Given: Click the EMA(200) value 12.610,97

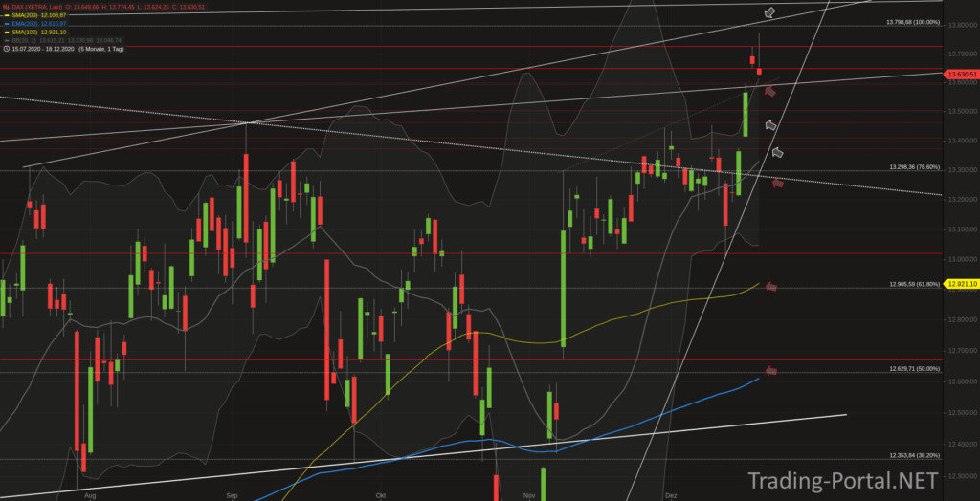Looking at the screenshot, I should pos(54,24).
